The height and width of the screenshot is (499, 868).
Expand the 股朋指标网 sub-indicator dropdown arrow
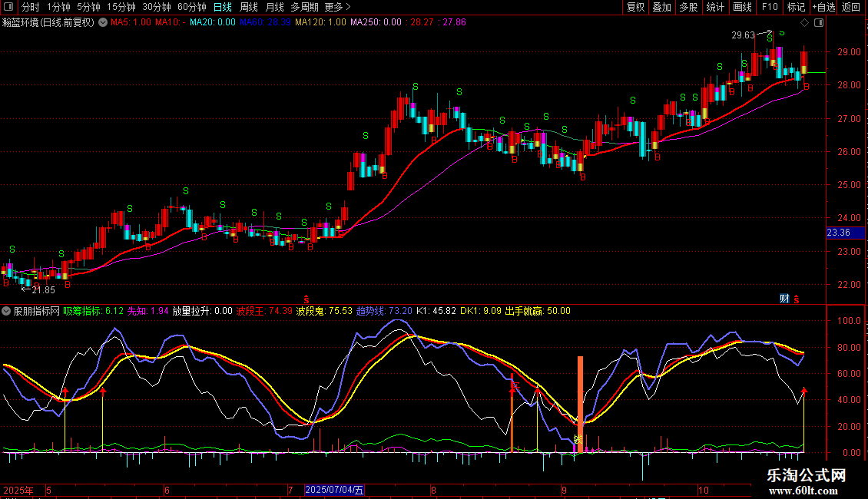6,311
